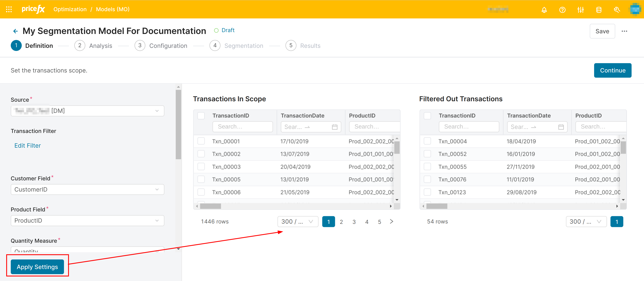Select the Txn_00052 filtered-out row checkbox
This screenshot has width=644, height=281.
[x=427, y=154]
